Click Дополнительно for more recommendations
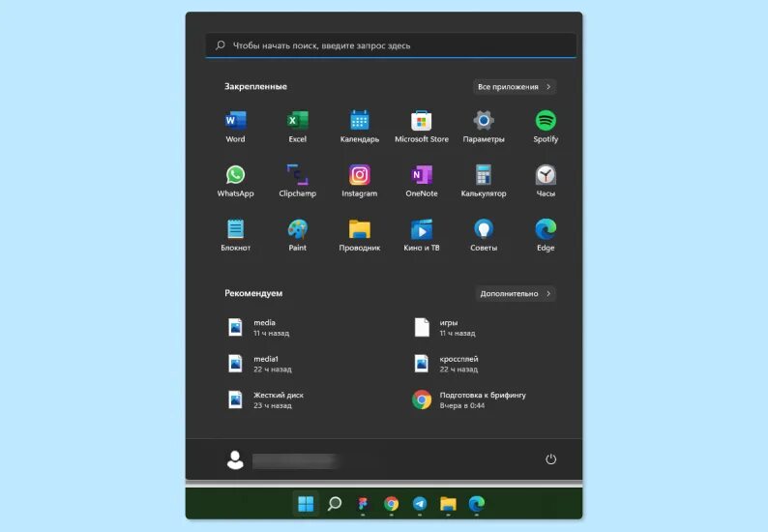Screen dimensions: 768x532 coord(516,293)
